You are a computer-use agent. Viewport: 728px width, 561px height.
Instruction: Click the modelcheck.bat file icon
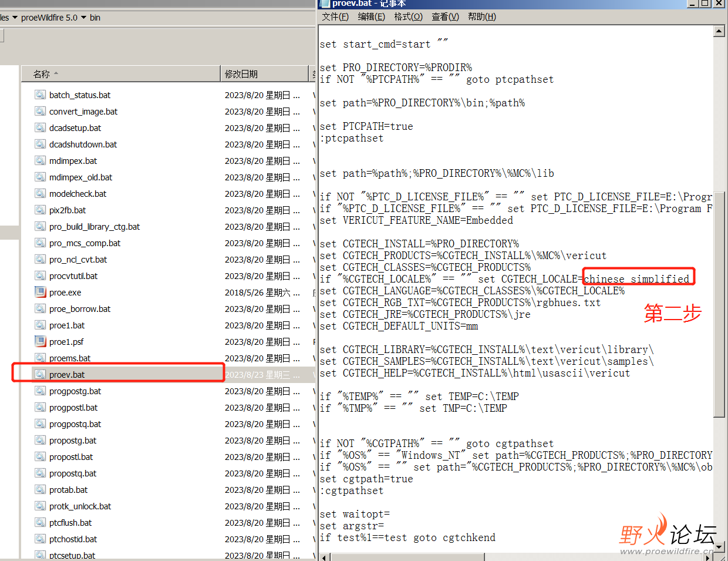[40, 193]
